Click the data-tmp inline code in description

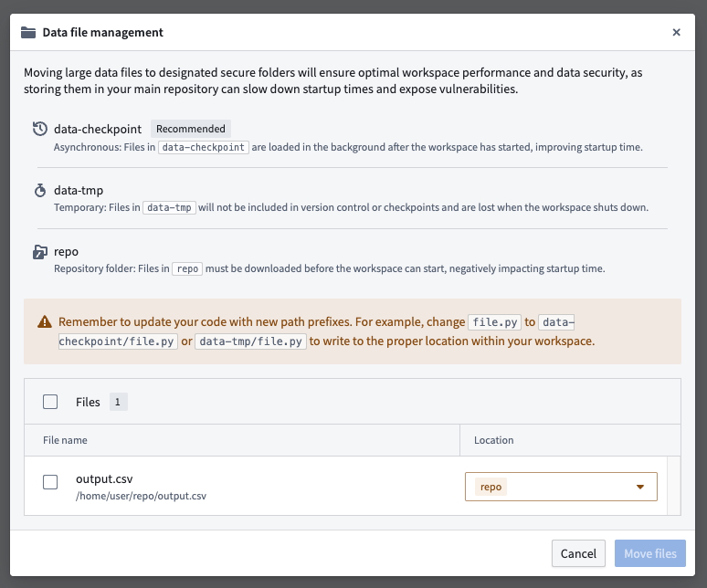pos(169,207)
